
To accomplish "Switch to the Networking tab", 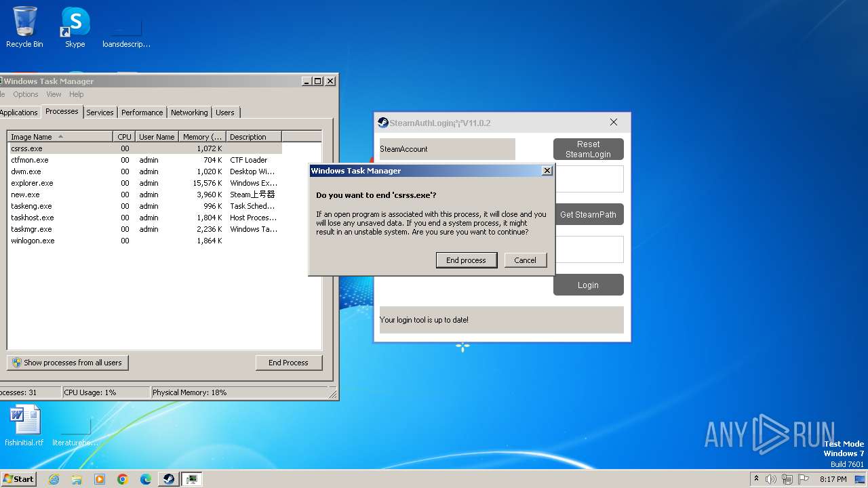I will point(189,113).
